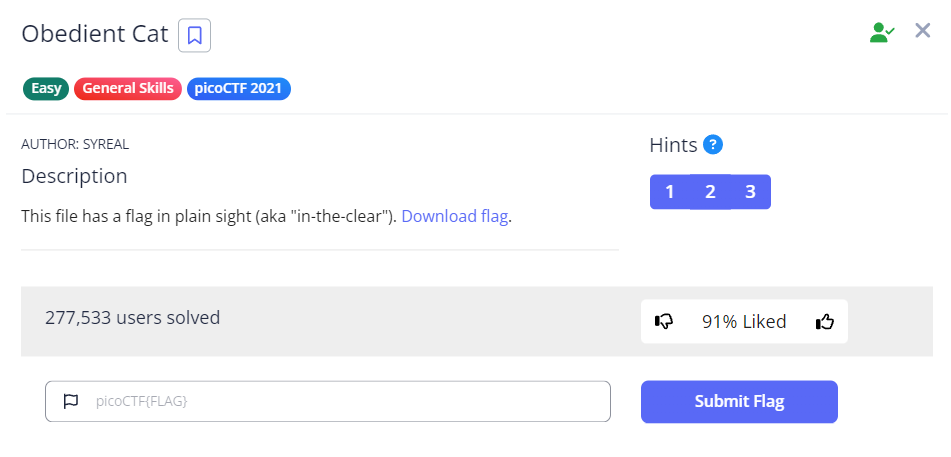Focus the picoCTF{FLAG} input field
This screenshot has height=457, width=951.
340,402
